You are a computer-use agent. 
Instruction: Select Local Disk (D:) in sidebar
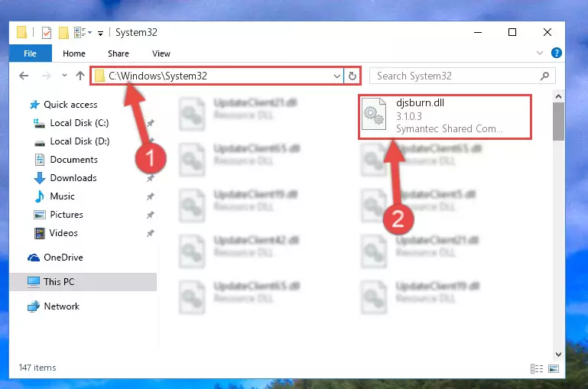(80, 141)
